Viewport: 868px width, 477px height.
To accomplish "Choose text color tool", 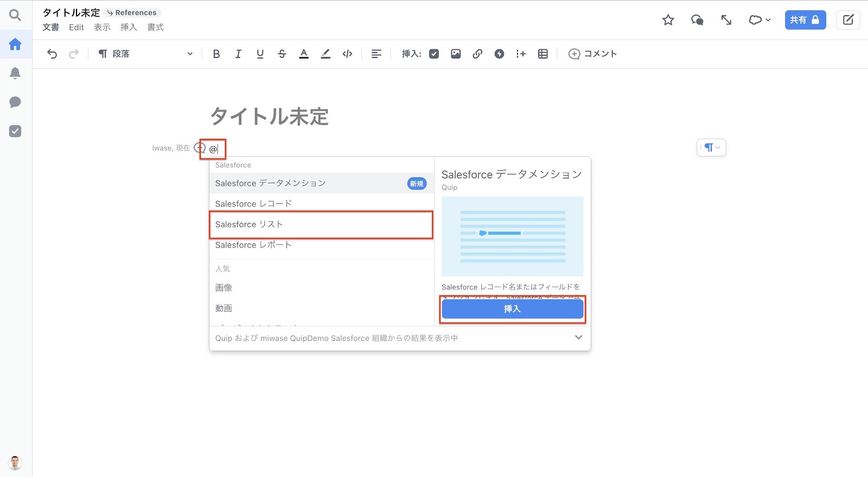I will [x=304, y=54].
